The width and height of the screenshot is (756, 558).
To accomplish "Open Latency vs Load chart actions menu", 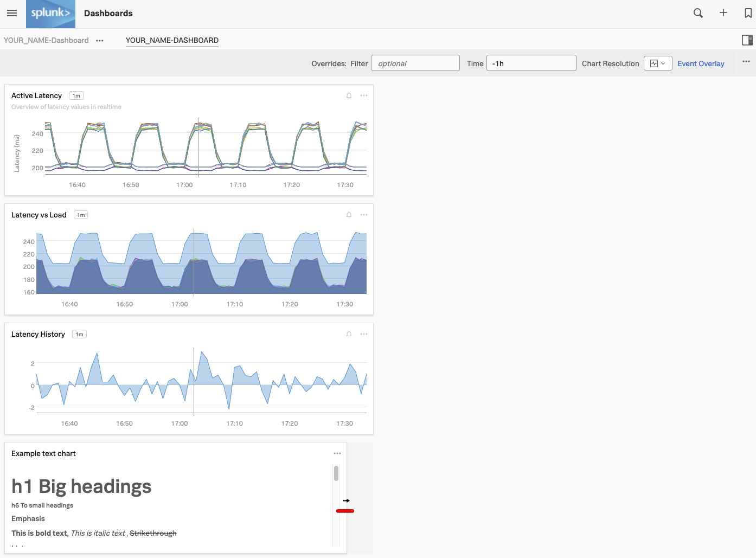I will [364, 215].
